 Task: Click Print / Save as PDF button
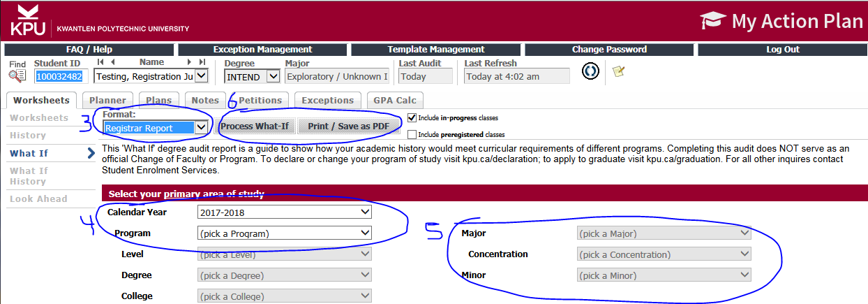pyautogui.click(x=348, y=126)
